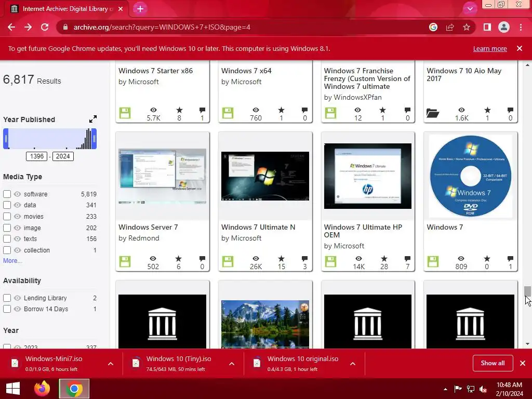Reload the archive.org page

45,27
